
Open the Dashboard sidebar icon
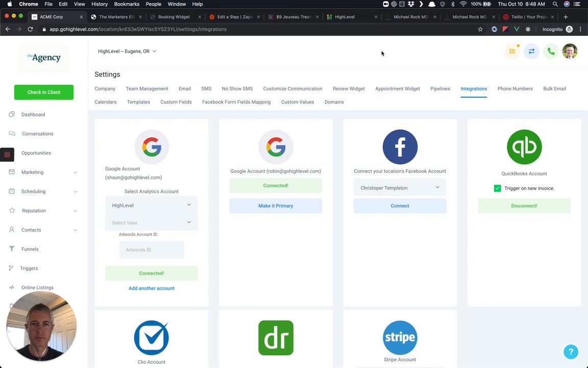tap(12, 114)
